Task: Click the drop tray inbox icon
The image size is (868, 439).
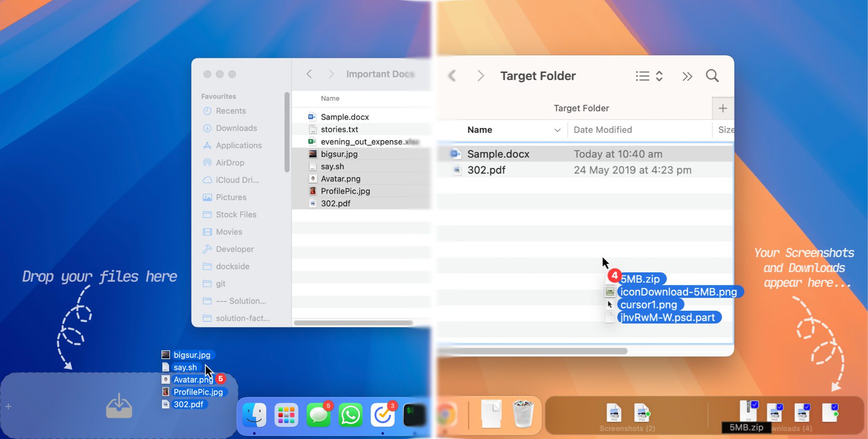Action: (119, 406)
